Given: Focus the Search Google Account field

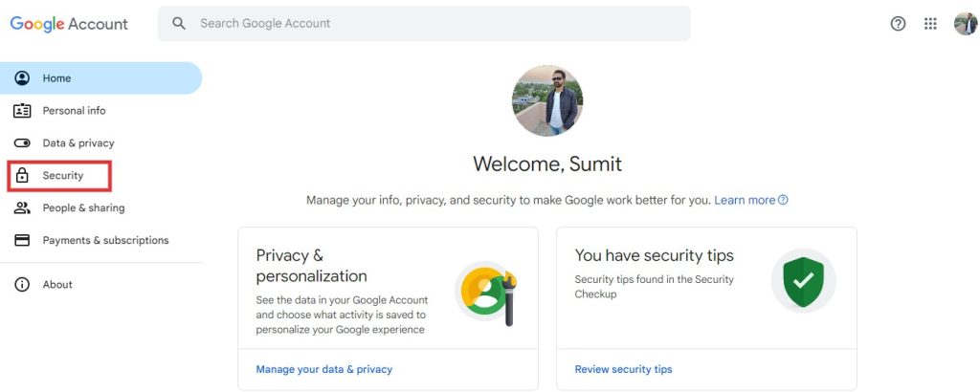Looking at the screenshot, I should (424, 24).
